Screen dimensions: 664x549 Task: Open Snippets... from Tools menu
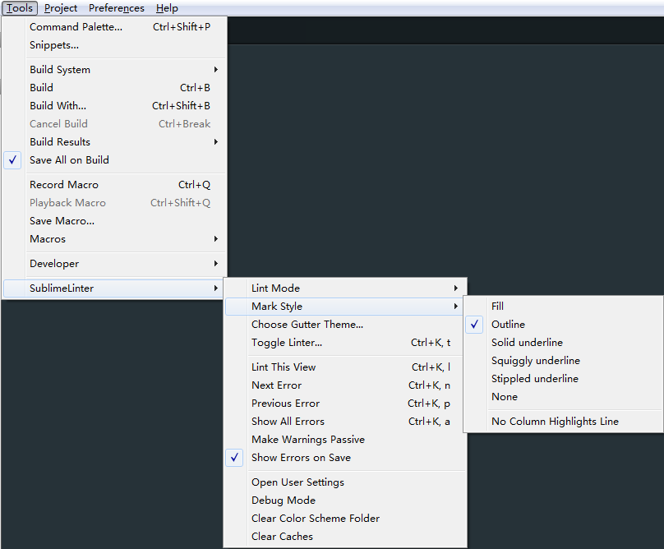point(114,45)
